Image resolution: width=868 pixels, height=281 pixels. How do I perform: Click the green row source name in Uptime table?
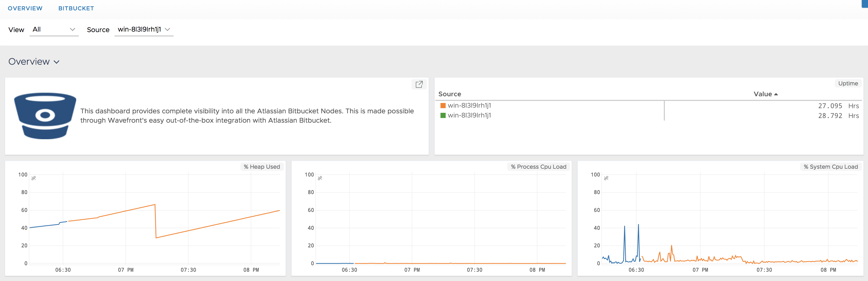coord(469,115)
